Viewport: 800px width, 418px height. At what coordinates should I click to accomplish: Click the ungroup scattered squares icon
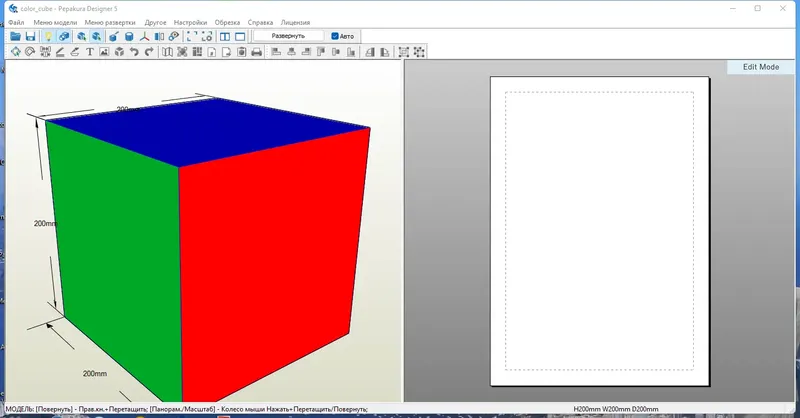[x=419, y=52]
